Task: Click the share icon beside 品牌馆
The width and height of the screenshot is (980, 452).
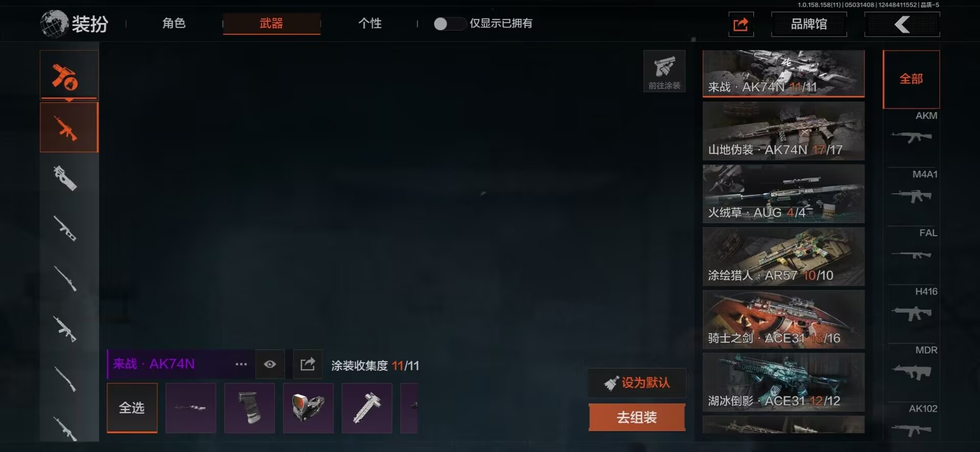Action: pyautogui.click(x=741, y=24)
